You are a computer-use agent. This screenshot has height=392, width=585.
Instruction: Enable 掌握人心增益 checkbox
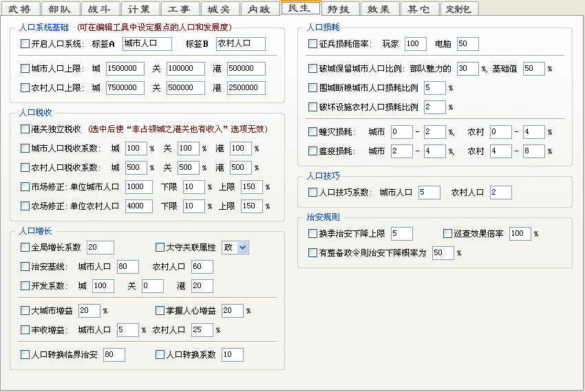160,310
